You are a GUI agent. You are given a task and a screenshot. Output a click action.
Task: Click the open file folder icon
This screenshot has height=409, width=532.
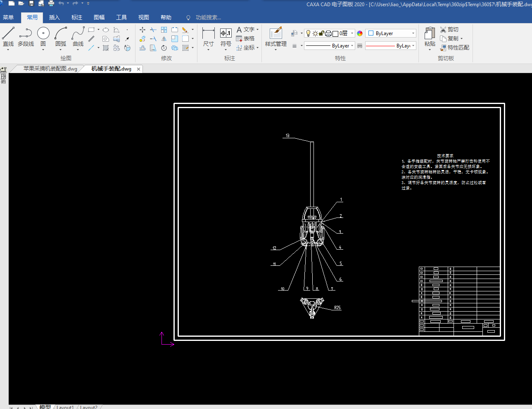tap(21, 3)
